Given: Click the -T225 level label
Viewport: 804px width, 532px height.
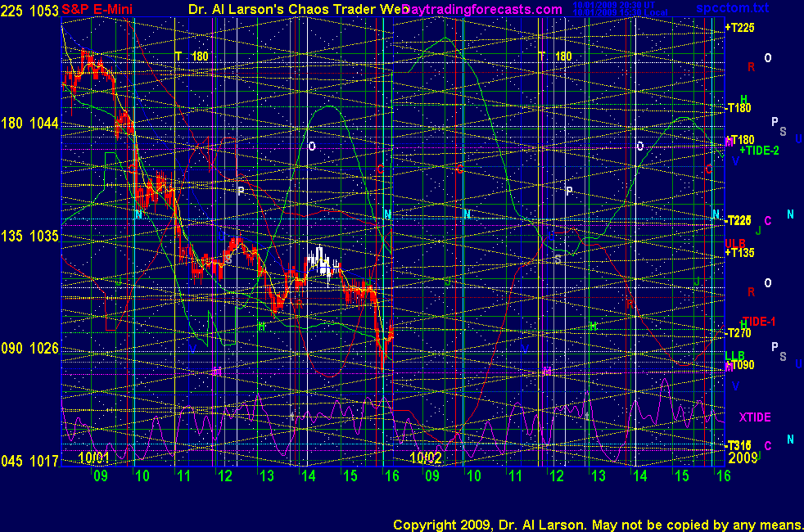Looking at the screenshot, I should click(x=739, y=220).
